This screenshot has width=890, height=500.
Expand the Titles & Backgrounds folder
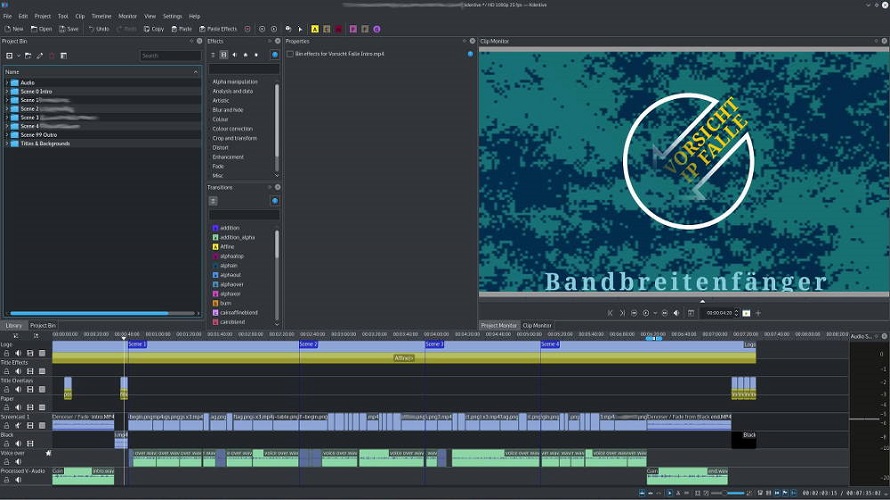point(7,143)
